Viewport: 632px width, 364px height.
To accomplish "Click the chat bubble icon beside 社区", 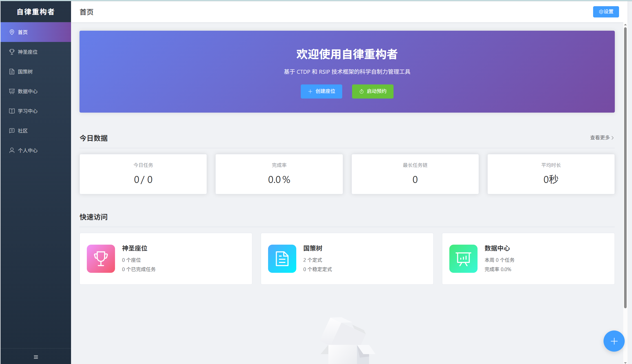I will click(x=12, y=131).
